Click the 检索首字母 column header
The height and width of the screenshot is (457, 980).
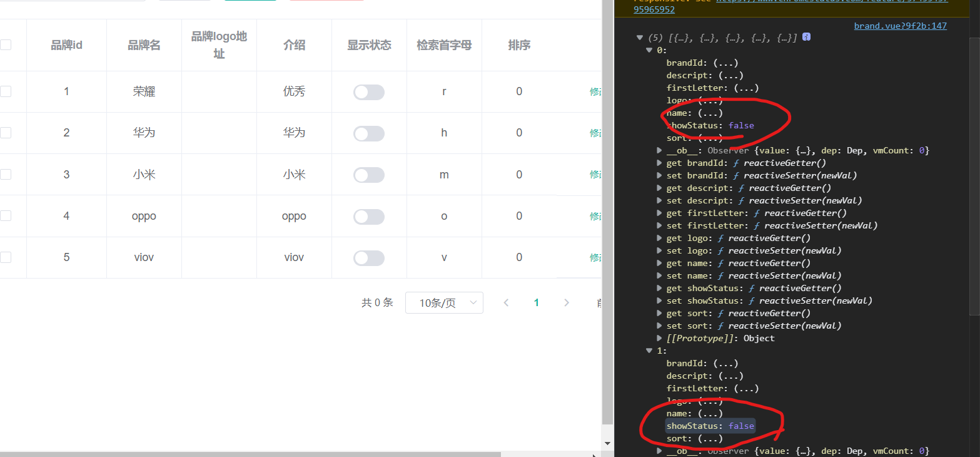[444, 45]
